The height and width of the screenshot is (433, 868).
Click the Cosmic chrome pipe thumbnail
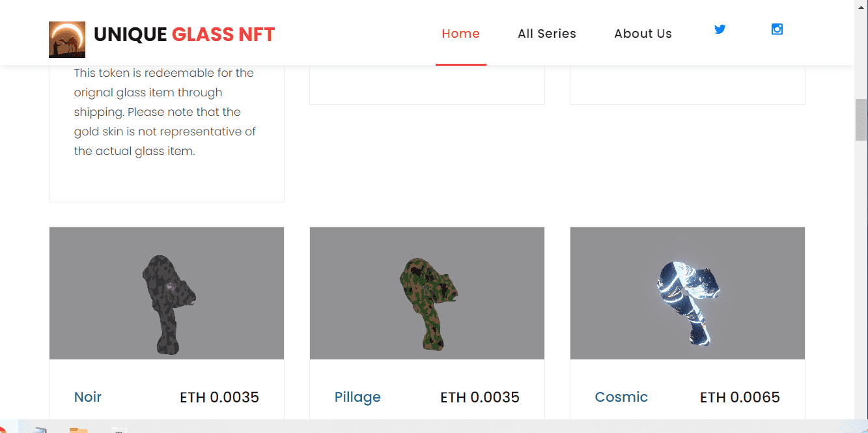(x=688, y=293)
